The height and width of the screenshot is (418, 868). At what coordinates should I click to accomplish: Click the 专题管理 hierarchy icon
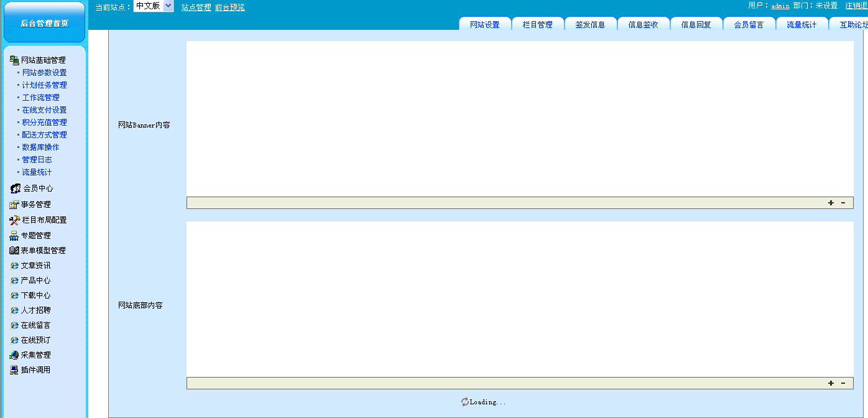14,236
